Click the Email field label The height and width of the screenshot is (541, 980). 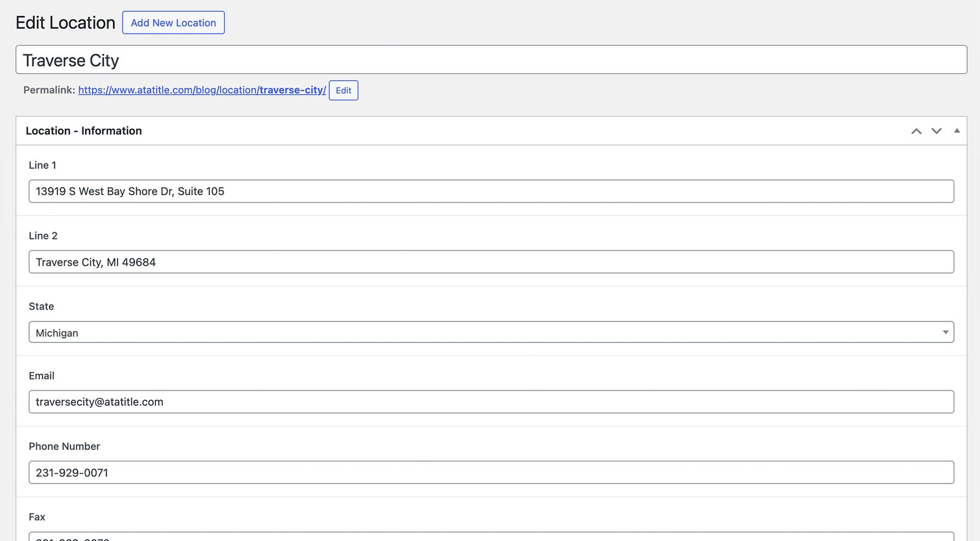tap(42, 376)
